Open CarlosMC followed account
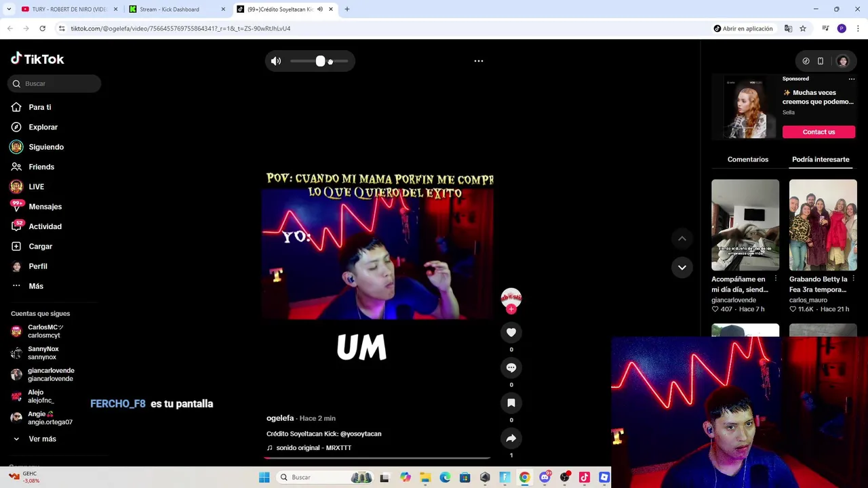This screenshot has width=868, height=488. pos(45,331)
